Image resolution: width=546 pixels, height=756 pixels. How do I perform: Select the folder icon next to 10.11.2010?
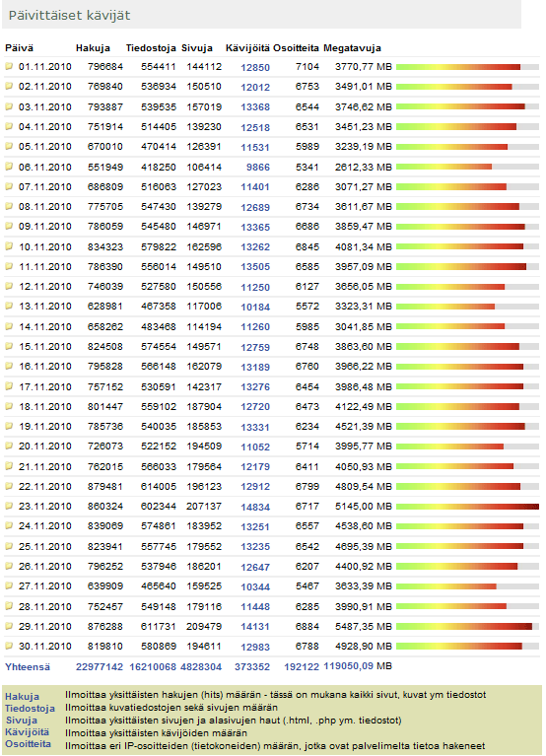[9, 245]
